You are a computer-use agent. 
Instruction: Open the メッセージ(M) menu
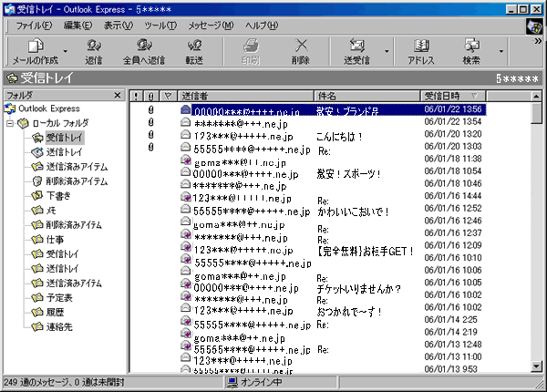[x=211, y=26]
